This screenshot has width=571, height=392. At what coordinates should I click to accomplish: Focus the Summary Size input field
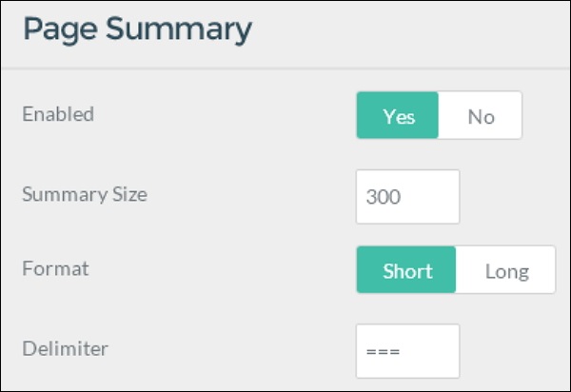[407, 197]
